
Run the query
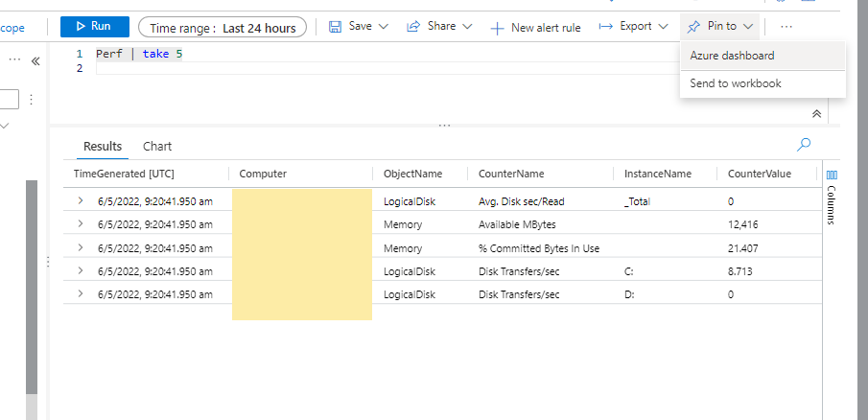[x=94, y=27]
